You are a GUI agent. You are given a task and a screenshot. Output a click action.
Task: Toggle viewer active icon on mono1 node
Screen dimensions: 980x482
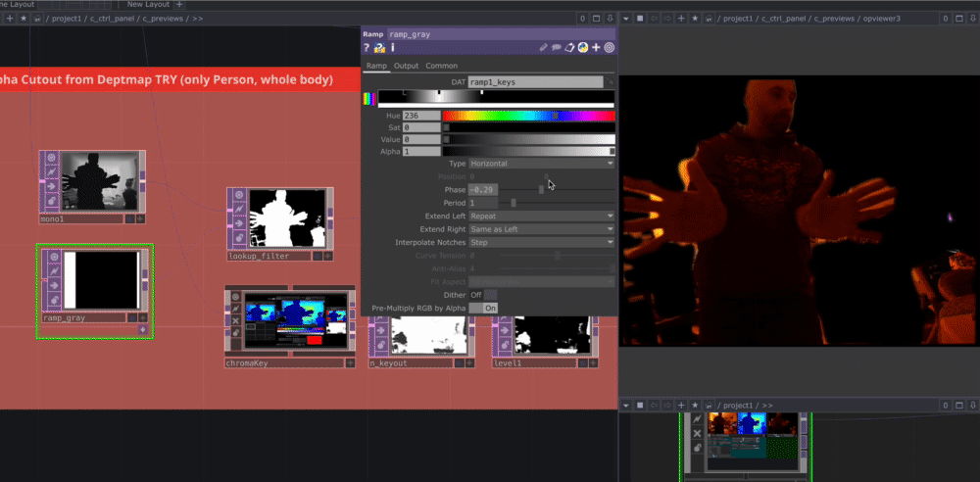point(52,158)
